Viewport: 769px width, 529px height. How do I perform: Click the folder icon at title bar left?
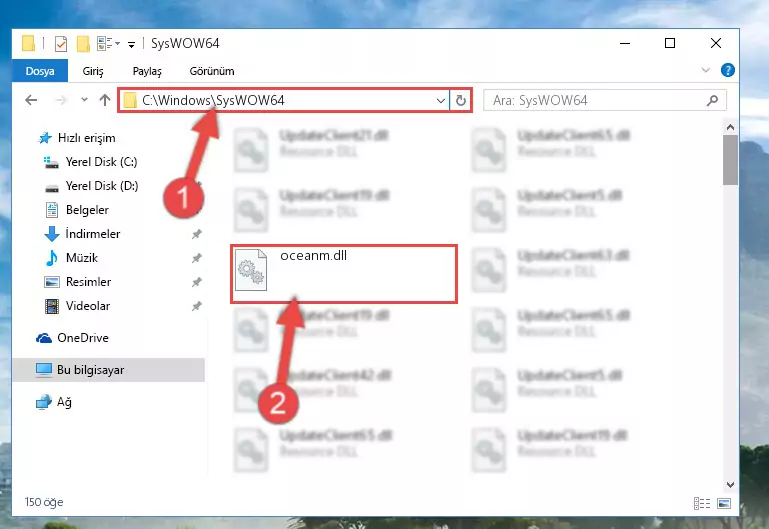pos(28,44)
